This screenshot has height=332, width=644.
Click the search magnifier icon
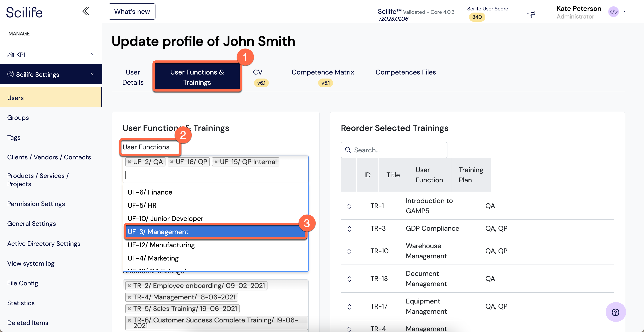coord(348,150)
